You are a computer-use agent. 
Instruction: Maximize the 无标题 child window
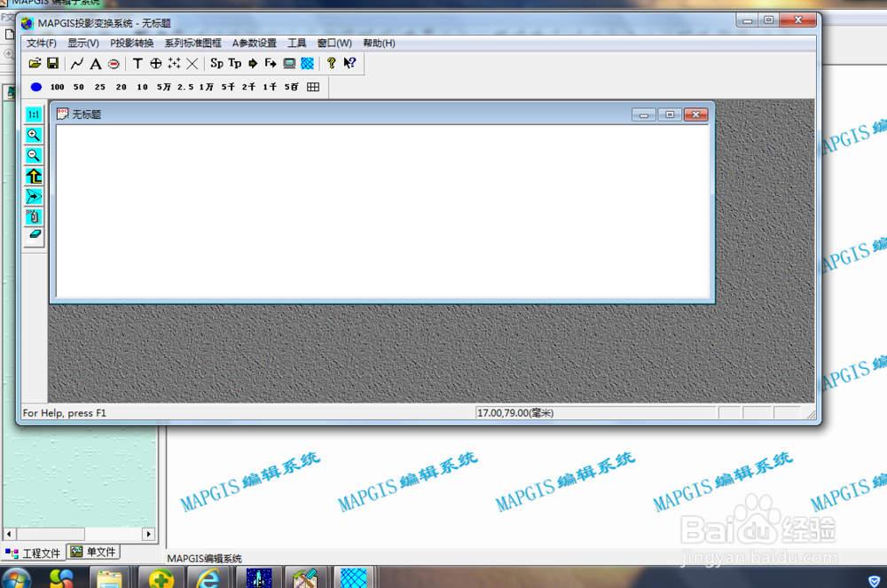click(x=670, y=114)
